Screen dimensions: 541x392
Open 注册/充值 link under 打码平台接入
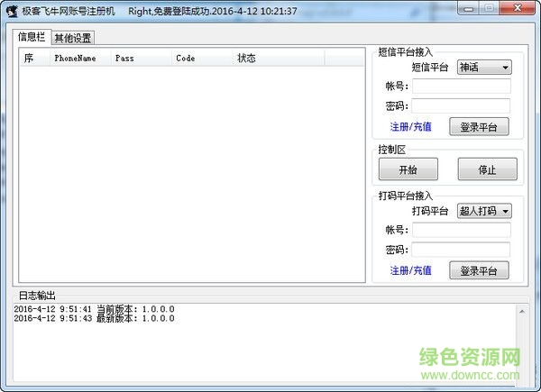410,270
